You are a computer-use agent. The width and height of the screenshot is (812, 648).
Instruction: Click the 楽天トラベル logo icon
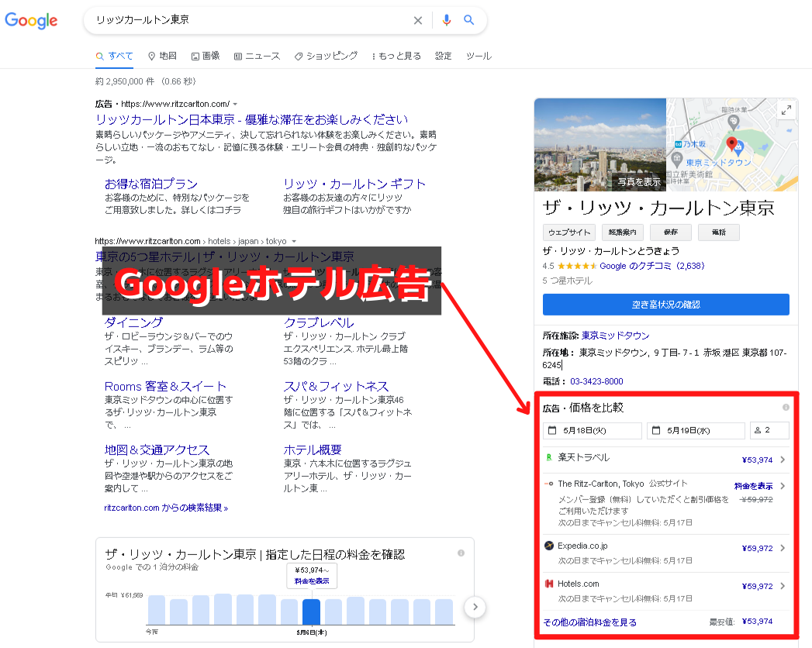[549, 457]
